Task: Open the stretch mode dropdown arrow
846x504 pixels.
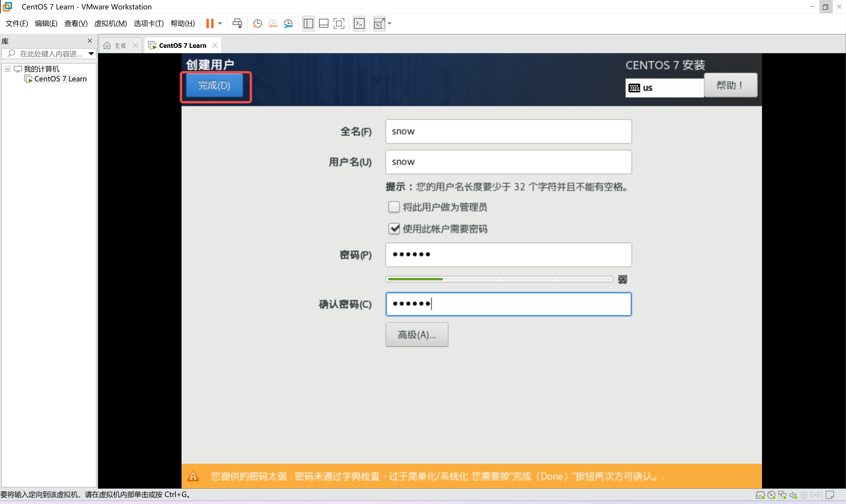Action: coord(390,23)
